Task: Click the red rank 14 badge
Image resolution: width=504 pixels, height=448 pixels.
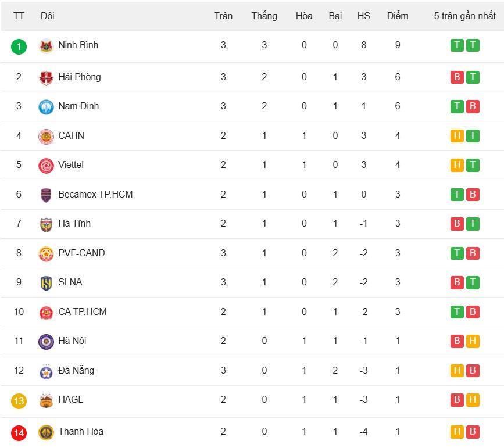Action: pos(19,433)
